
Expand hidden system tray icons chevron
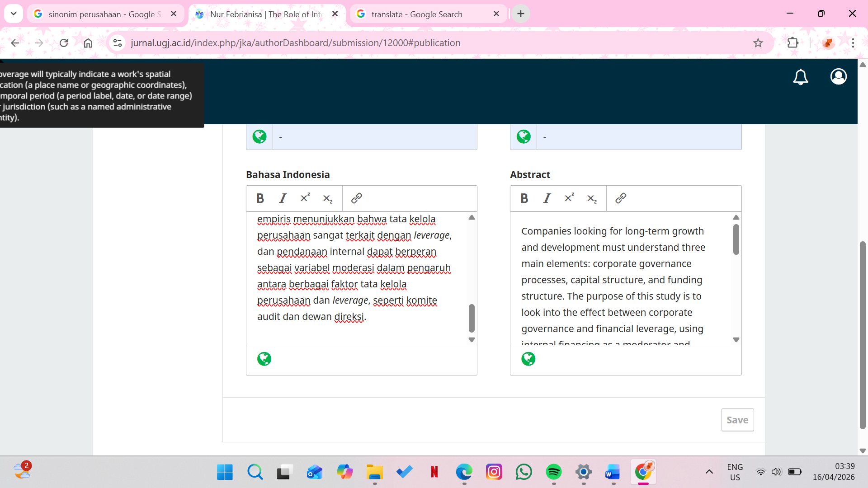coord(709,472)
